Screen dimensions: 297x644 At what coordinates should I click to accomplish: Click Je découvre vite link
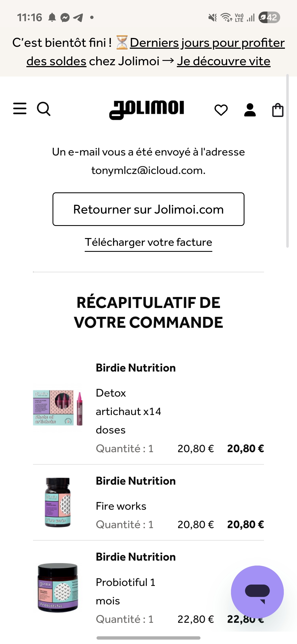(x=224, y=61)
